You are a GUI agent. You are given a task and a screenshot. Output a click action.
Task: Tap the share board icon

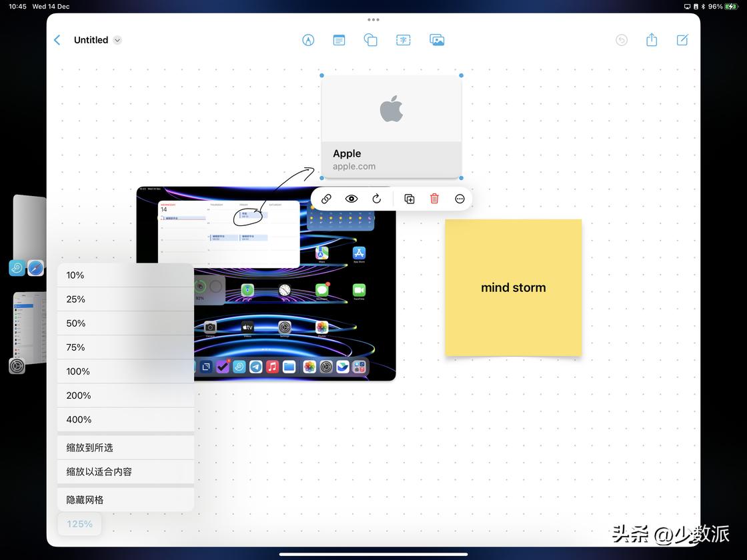(652, 40)
